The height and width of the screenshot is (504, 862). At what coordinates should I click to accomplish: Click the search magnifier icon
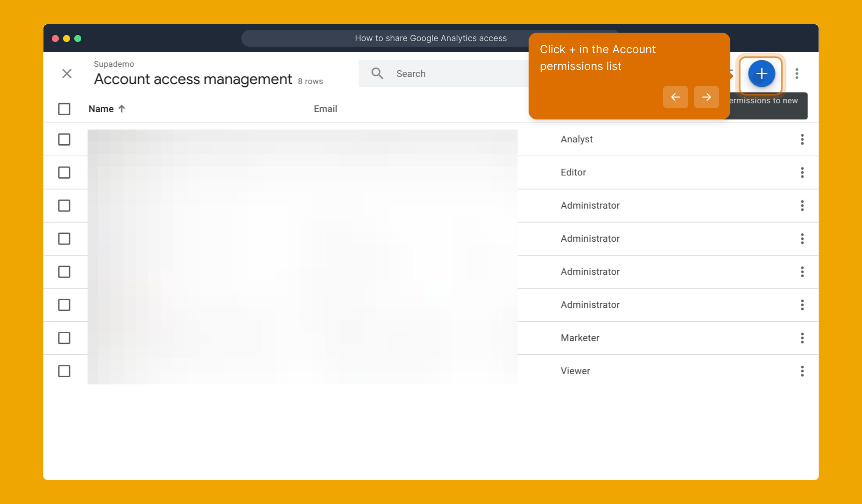tap(377, 73)
